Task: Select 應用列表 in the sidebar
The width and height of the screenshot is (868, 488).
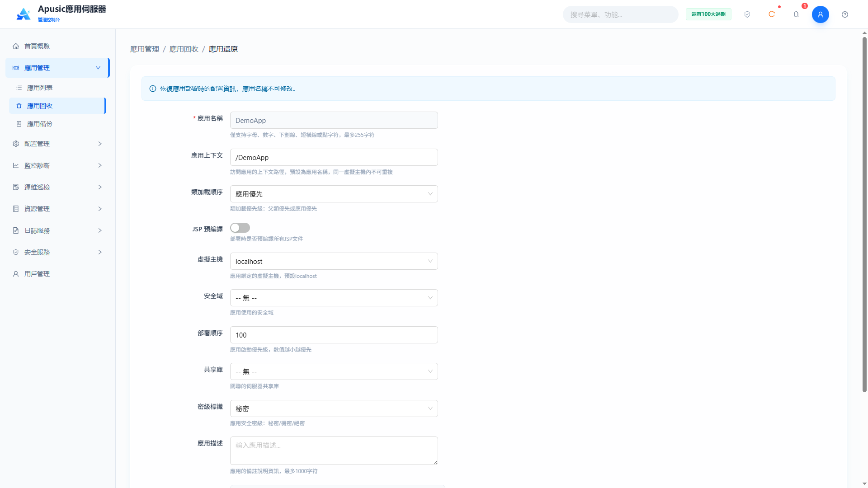Action: 57,88
